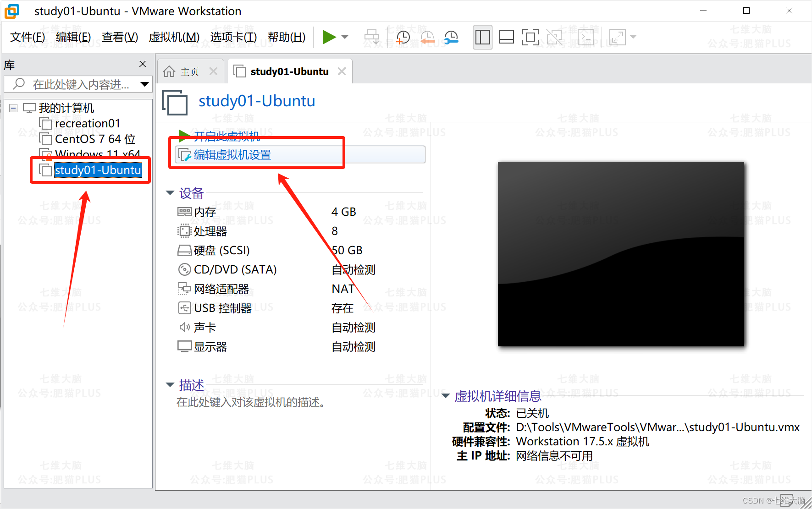Open the library search filter dropdown
This screenshot has height=509, width=812.
pos(145,84)
